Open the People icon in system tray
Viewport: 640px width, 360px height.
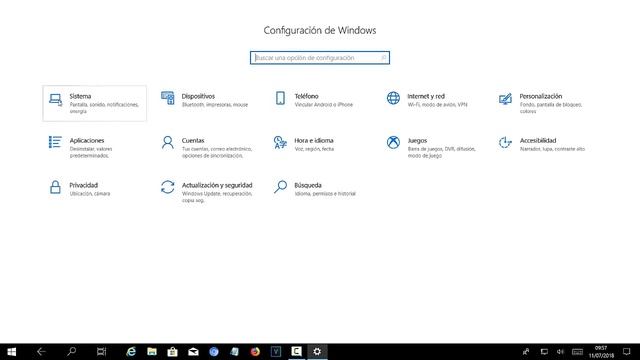[x=526, y=351]
